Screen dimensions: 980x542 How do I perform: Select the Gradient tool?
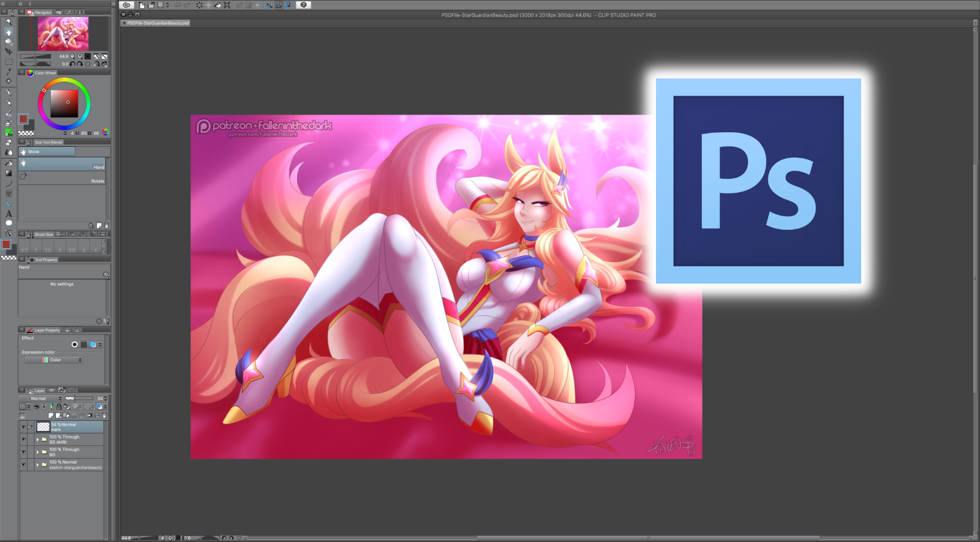[x=9, y=173]
